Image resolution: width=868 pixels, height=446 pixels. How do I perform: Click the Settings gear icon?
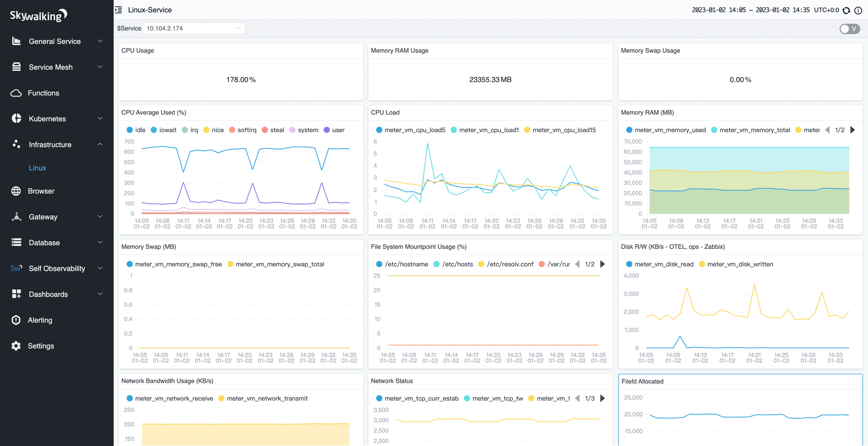pyautogui.click(x=16, y=346)
